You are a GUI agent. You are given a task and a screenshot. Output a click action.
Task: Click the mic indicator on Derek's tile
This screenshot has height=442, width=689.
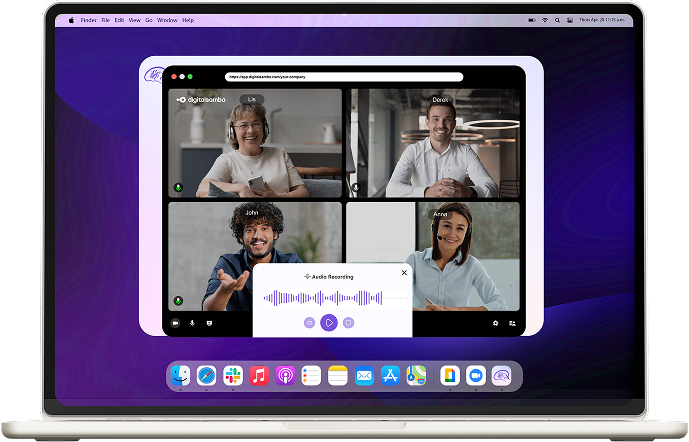356,188
